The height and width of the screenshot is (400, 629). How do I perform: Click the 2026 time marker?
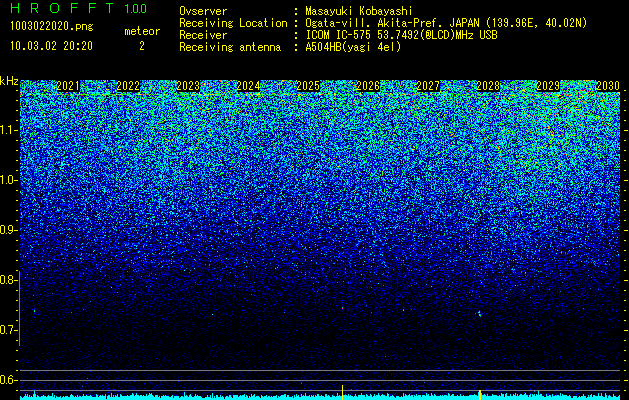pyautogui.click(x=368, y=86)
